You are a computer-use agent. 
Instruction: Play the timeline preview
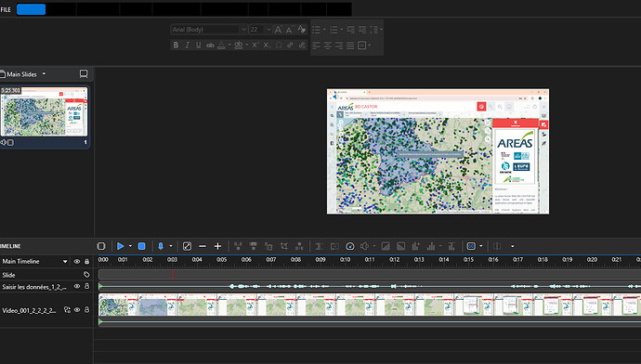coord(120,246)
